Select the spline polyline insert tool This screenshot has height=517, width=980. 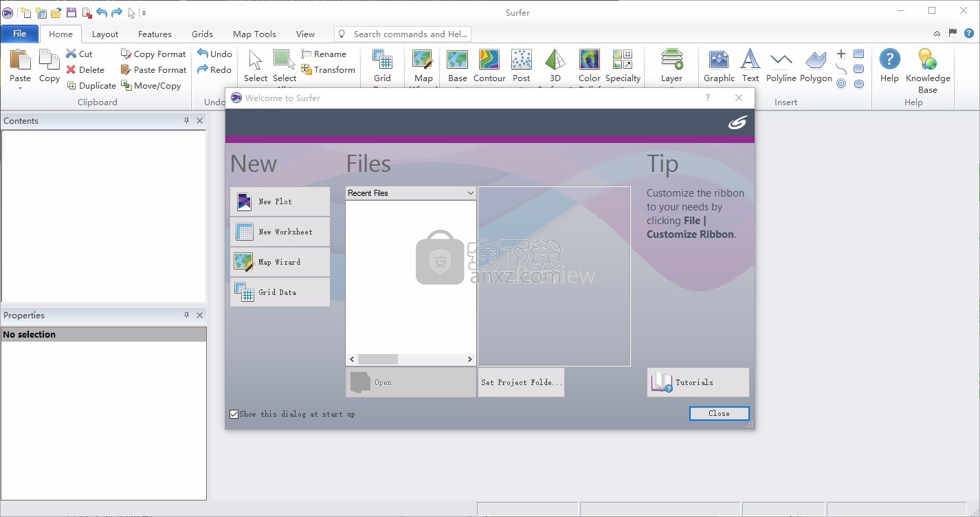click(841, 69)
